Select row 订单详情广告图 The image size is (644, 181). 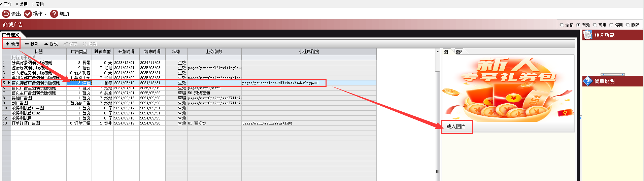point(189,123)
